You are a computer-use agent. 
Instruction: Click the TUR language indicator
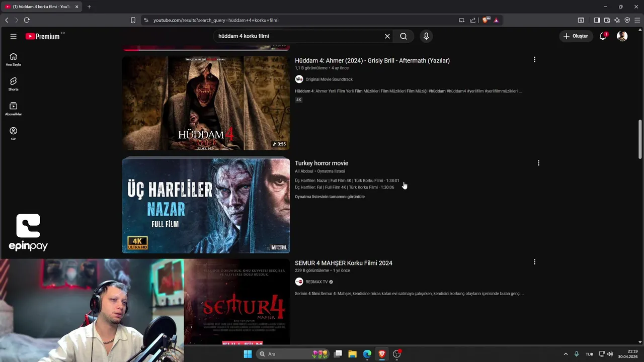pyautogui.click(x=589, y=354)
